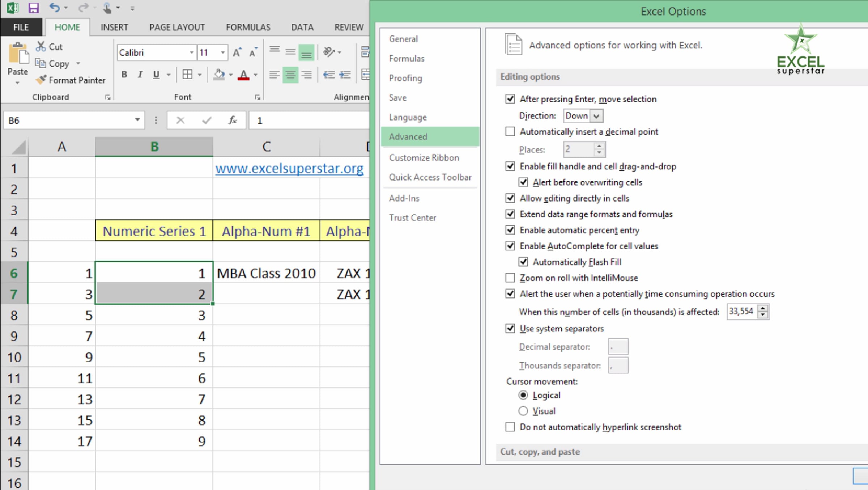Open the www.excelsuperstar.org hyperlink
This screenshot has height=490, width=868.
tap(289, 169)
